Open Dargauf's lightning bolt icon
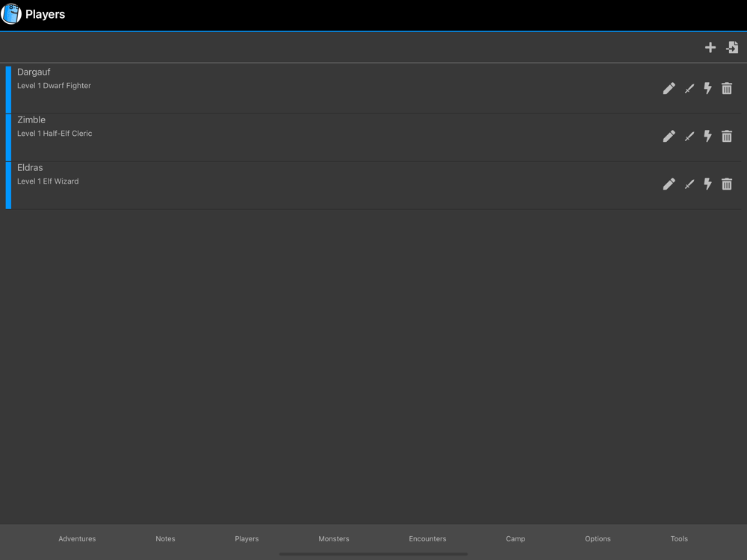 [x=707, y=89]
